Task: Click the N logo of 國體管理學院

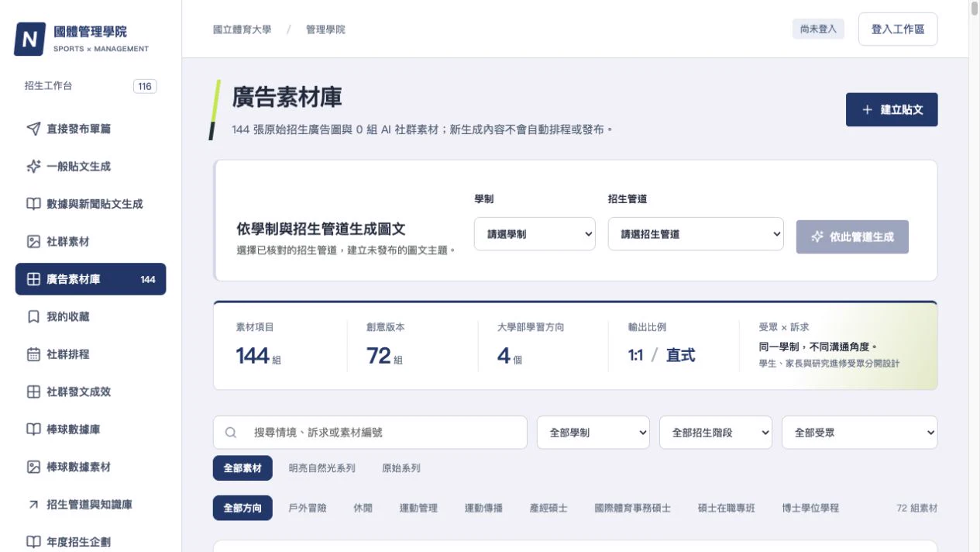Action: point(29,40)
